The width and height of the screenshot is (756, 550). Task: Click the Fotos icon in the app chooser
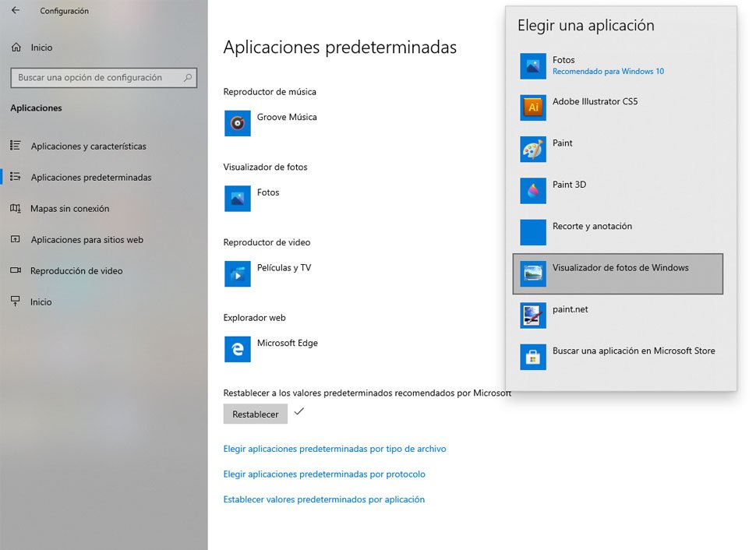coord(533,66)
